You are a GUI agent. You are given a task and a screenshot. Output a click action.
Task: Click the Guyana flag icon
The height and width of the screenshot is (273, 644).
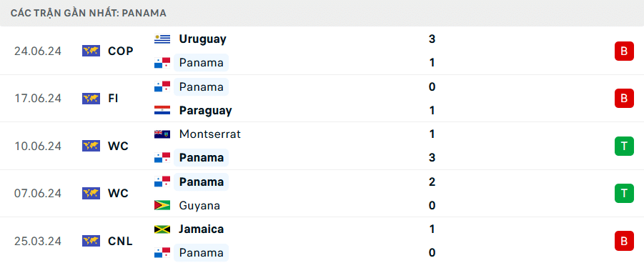162,205
